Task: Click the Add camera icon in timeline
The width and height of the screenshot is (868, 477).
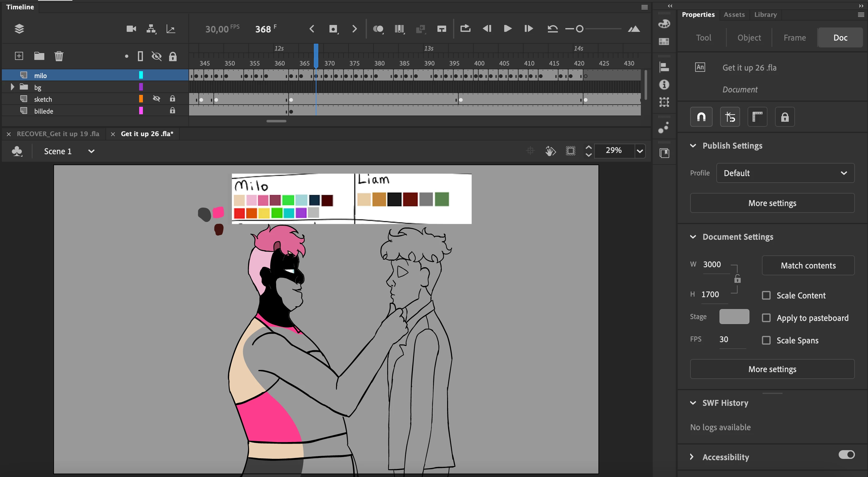Action: click(131, 29)
